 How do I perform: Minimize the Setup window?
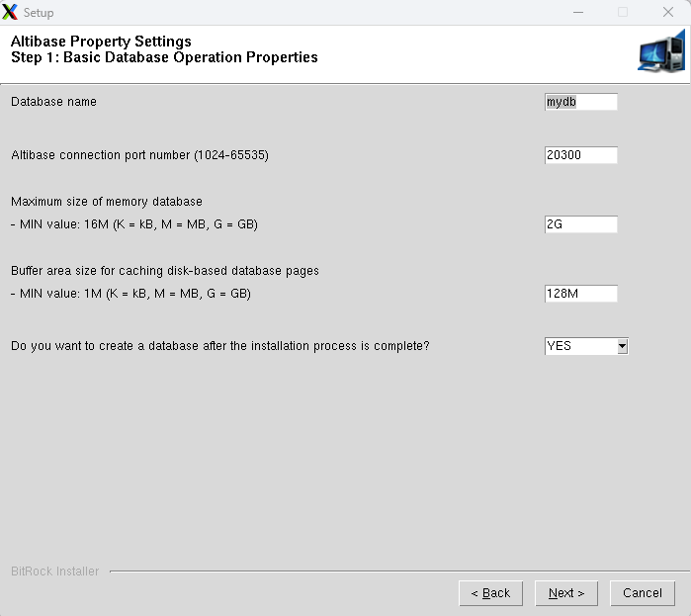coord(577,13)
